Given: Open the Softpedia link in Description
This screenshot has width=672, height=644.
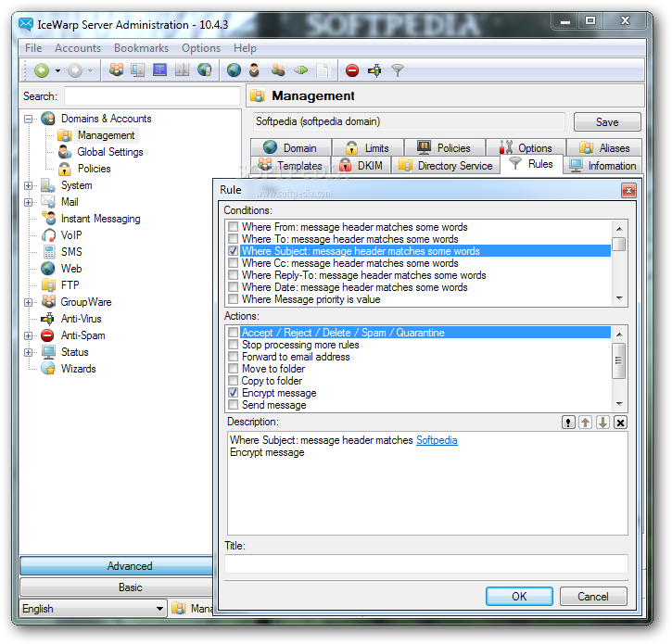Looking at the screenshot, I should pos(437,440).
